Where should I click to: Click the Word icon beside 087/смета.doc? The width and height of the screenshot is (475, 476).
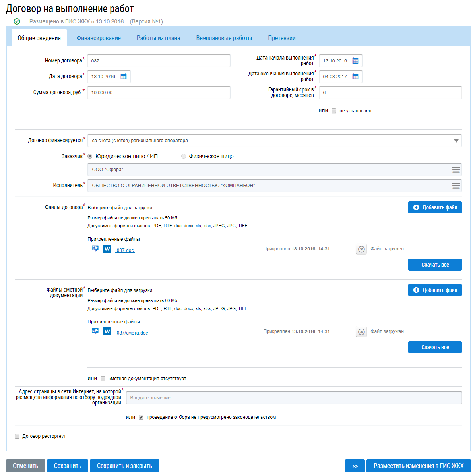click(107, 331)
